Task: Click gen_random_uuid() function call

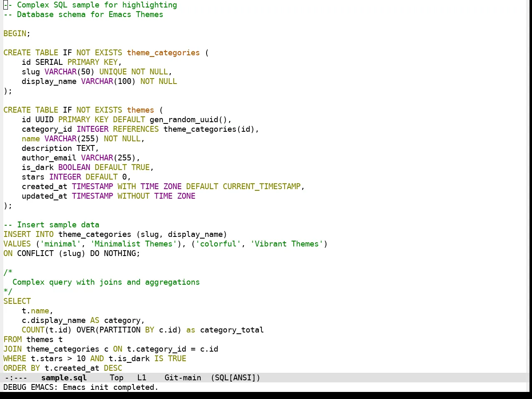Action: [188, 120]
